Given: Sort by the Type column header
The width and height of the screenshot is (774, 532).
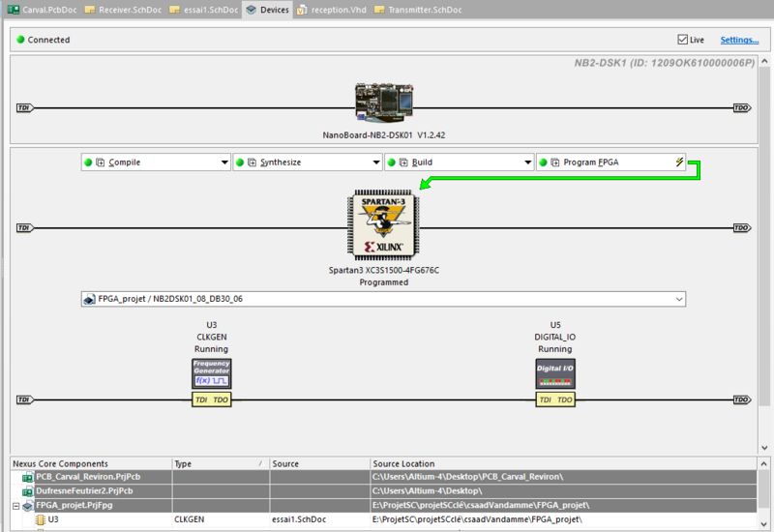Looking at the screenshot, I should click(220, 463).
